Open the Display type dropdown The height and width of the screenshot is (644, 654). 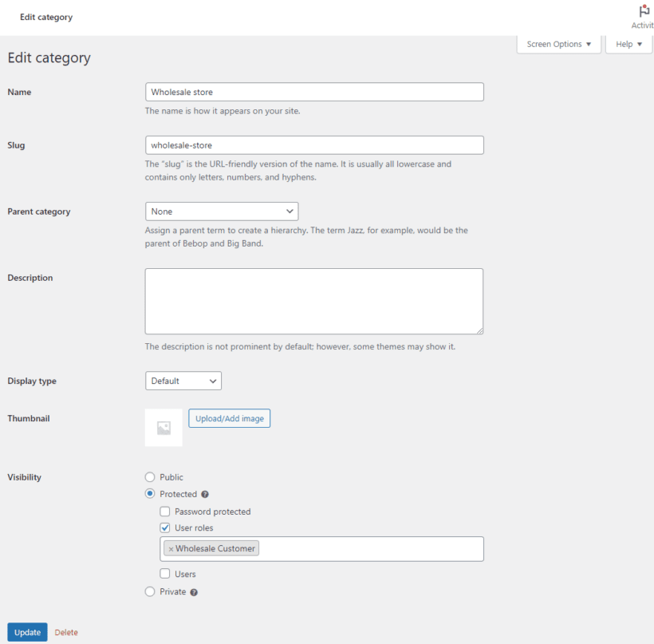tap(183, 381)
